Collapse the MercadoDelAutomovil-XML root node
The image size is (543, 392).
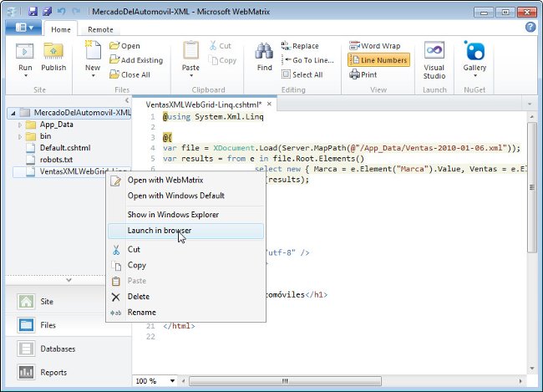(13, 113)
